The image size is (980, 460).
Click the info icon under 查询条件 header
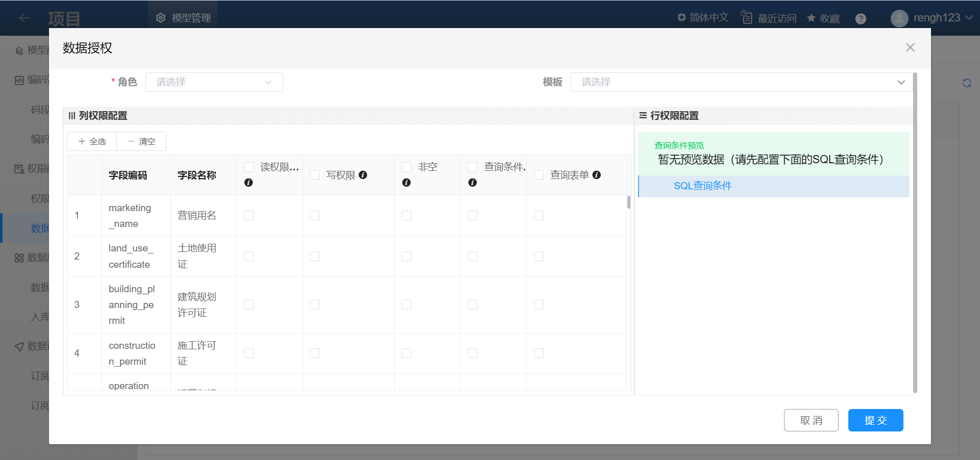[x=473, y=183]
